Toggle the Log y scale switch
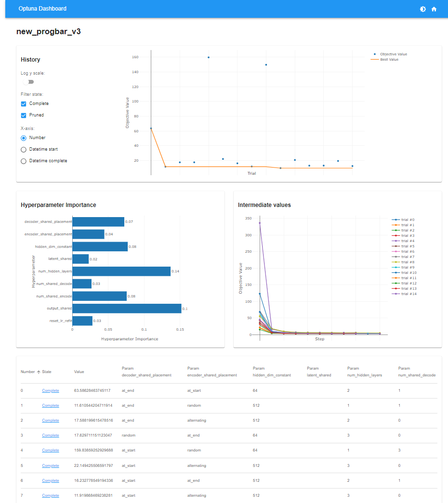The height and width of the screenshot is (503, 448). tap(28, 82)
